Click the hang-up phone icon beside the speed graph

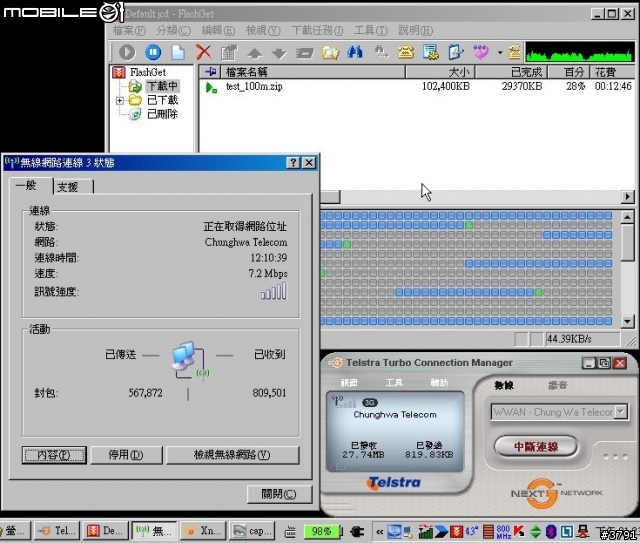514,52
